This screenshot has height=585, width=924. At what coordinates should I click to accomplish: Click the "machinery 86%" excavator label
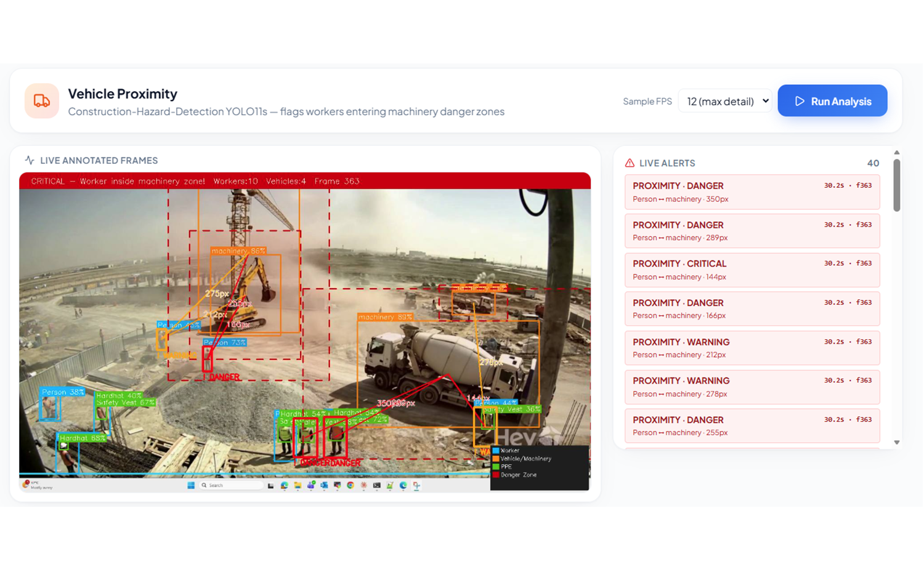pos(238,251)
